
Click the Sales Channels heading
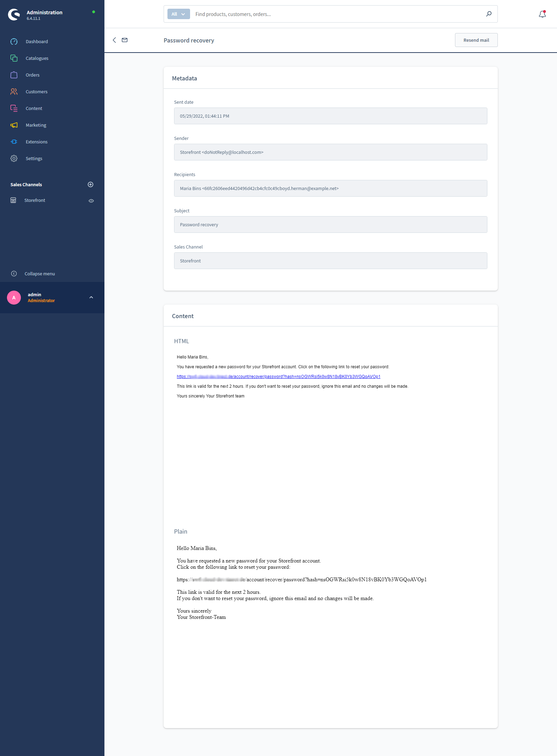coord(26,184)
